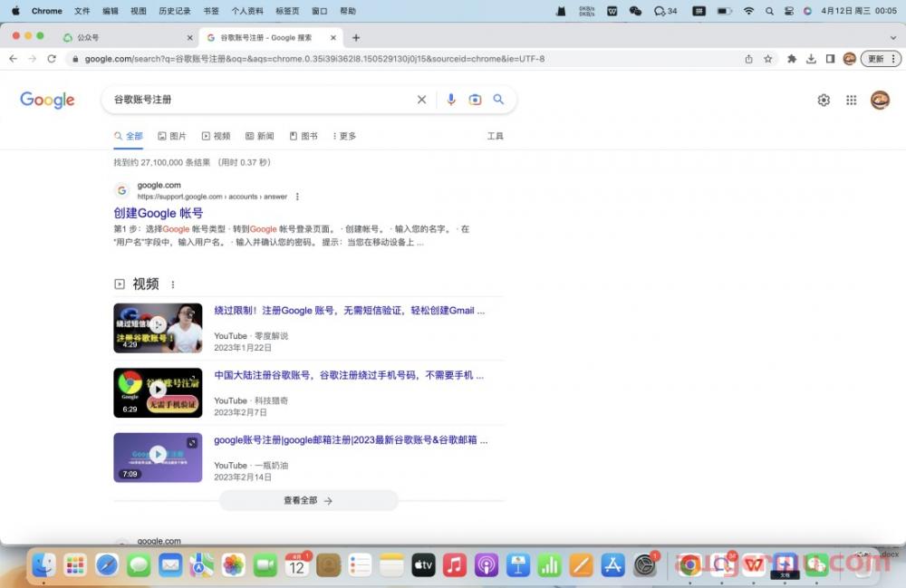Open new browser tab with plus
906x588 pixels.
point(356,37)
